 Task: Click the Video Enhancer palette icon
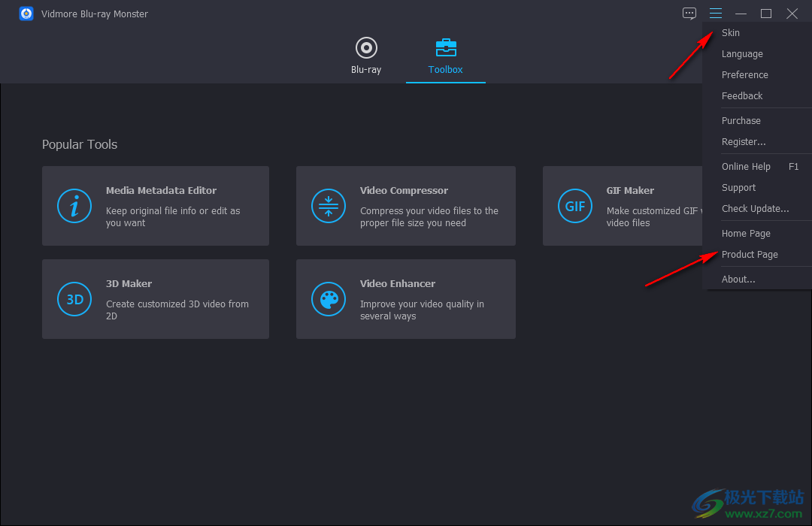pos(329,299)
